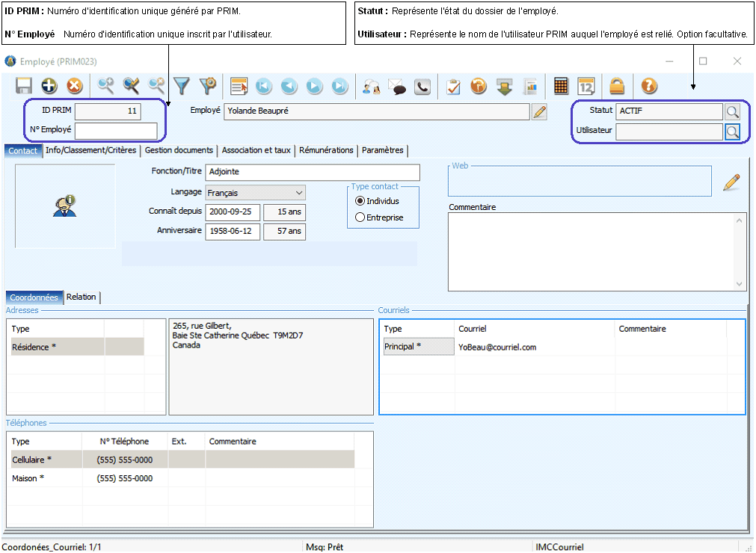Viewport: 756px width, 553px height.
Task: Switch to the Rémunérations tab
Action: tap(326, 150)
